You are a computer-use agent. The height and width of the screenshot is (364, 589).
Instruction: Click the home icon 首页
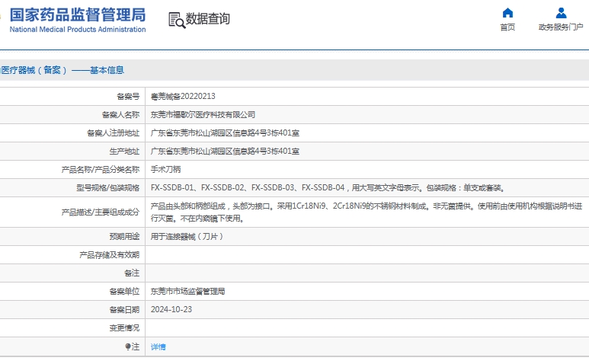click(507, 13)
